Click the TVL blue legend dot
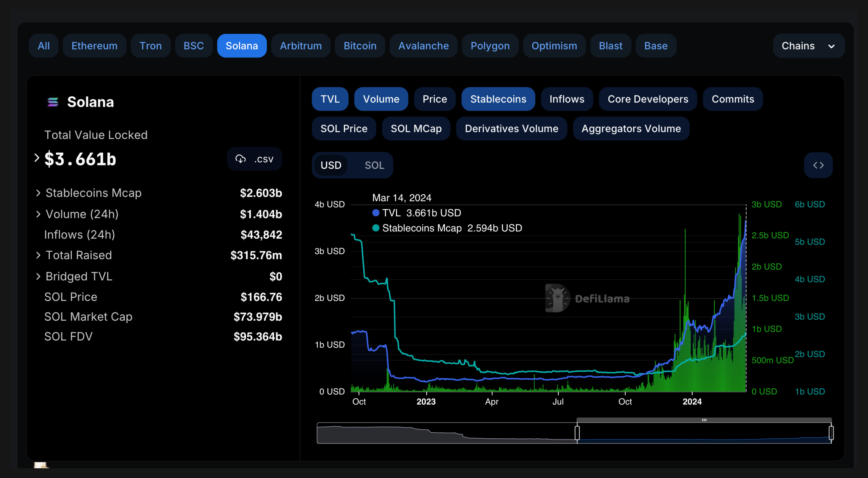 coord(376,213)
